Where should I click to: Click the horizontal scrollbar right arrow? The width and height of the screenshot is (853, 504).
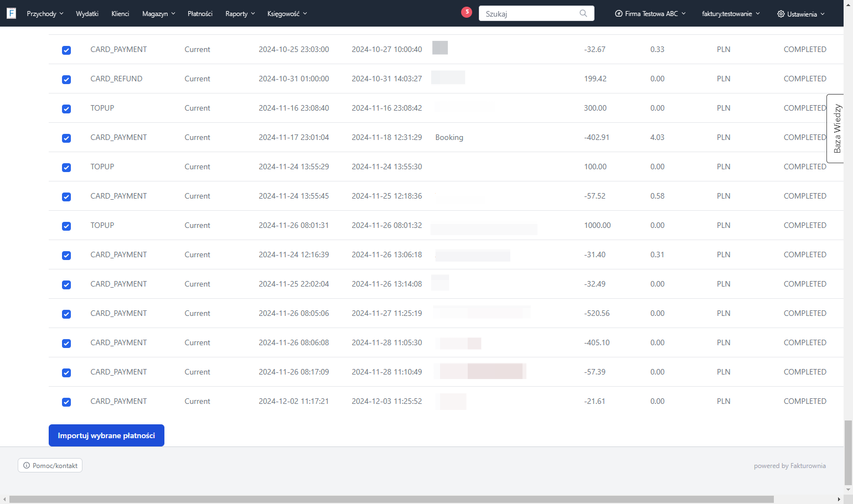(x=839, y=499)
